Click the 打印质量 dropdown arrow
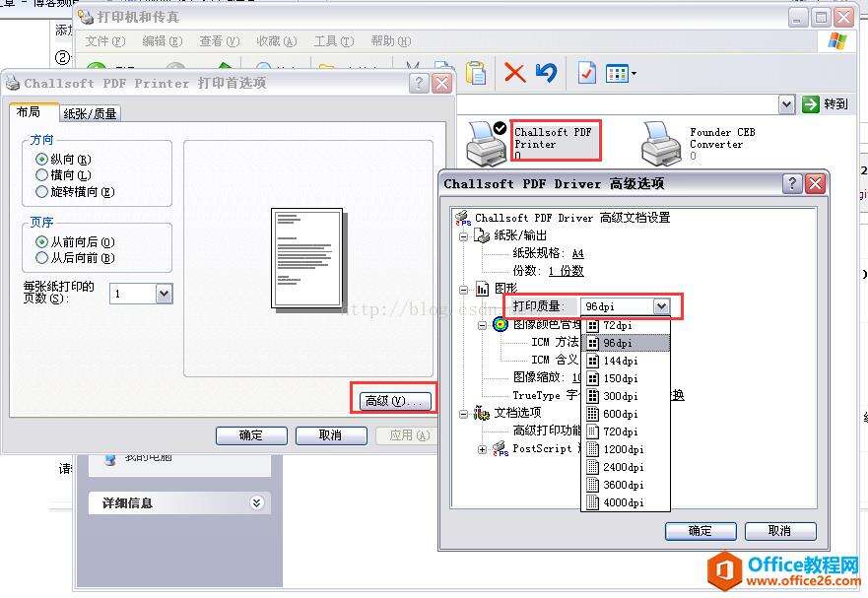The height and width of the screenshot is (598, 868). click(661, 306)
